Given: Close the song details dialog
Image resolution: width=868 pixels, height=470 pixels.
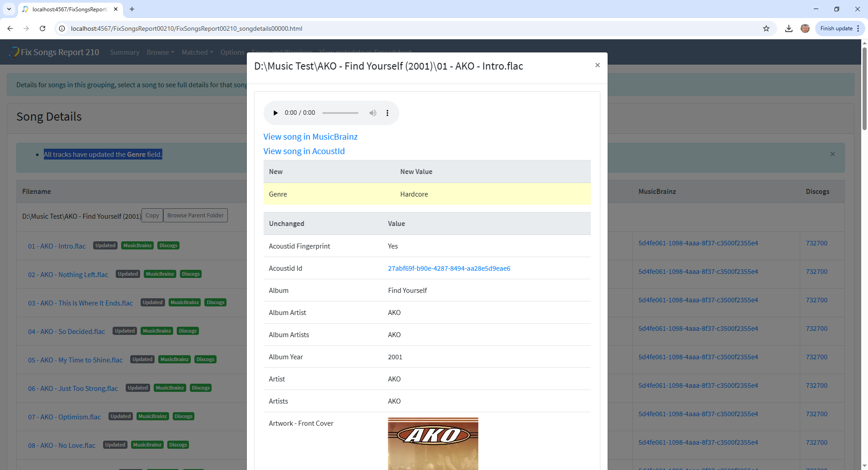Looking at the screenshot, I should point(597,66).
